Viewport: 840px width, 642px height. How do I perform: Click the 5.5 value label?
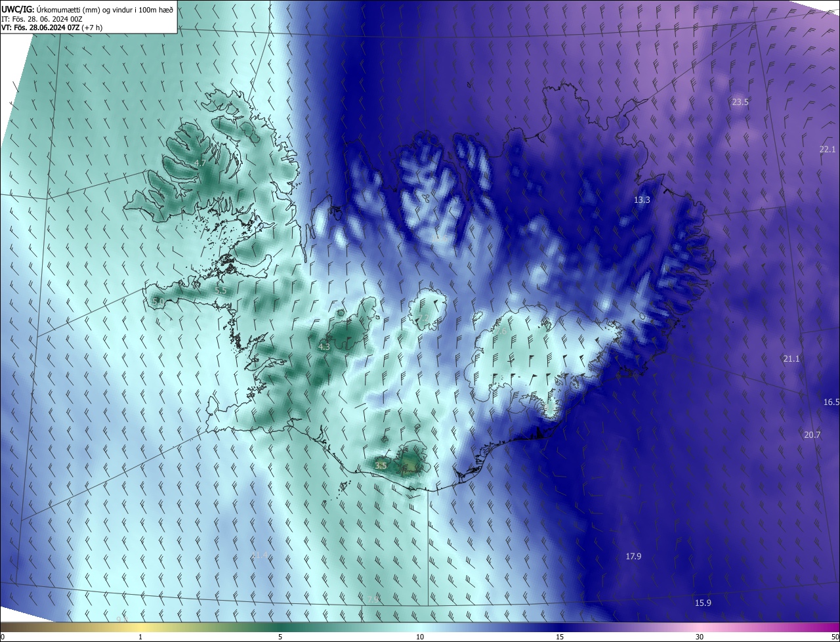click(220, 289)
